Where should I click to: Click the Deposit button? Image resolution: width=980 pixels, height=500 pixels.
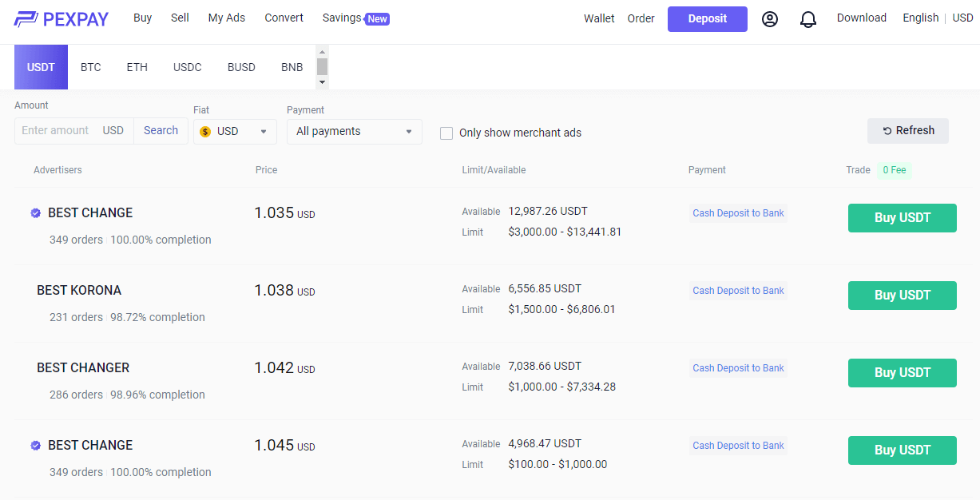click(x=708, y=19)
